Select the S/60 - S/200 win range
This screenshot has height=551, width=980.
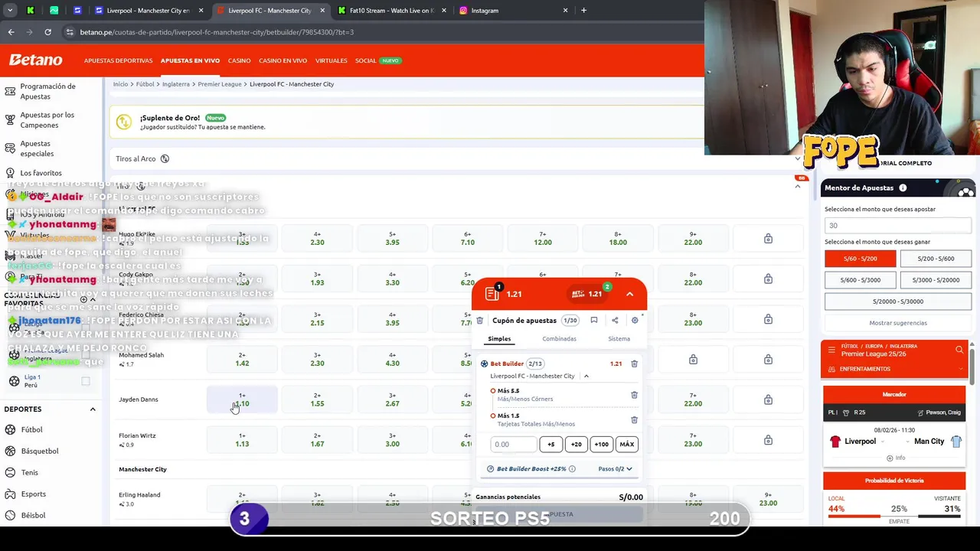point(860,259)
